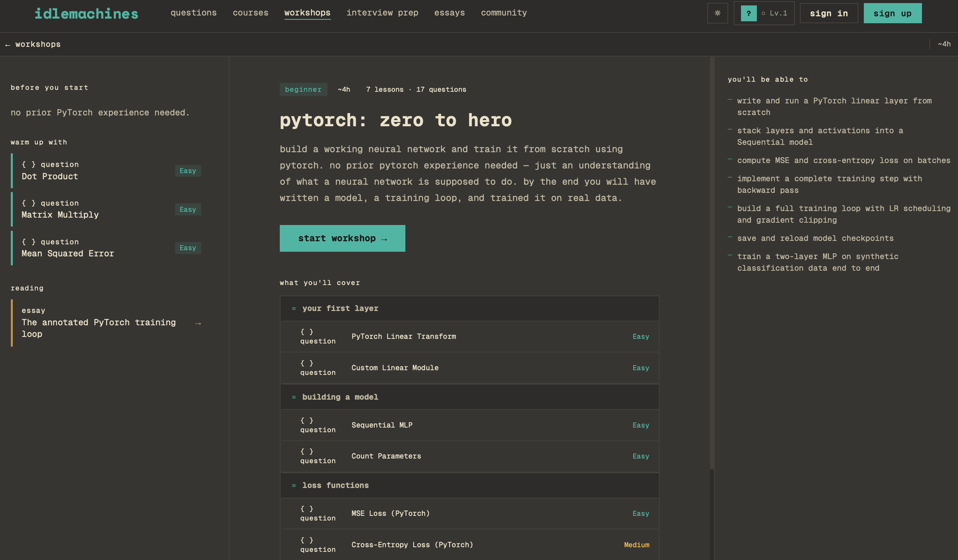The width and height of the screenshot is (958, 560).
Task: Click the sign in button
Action: (x=829, y=13)
